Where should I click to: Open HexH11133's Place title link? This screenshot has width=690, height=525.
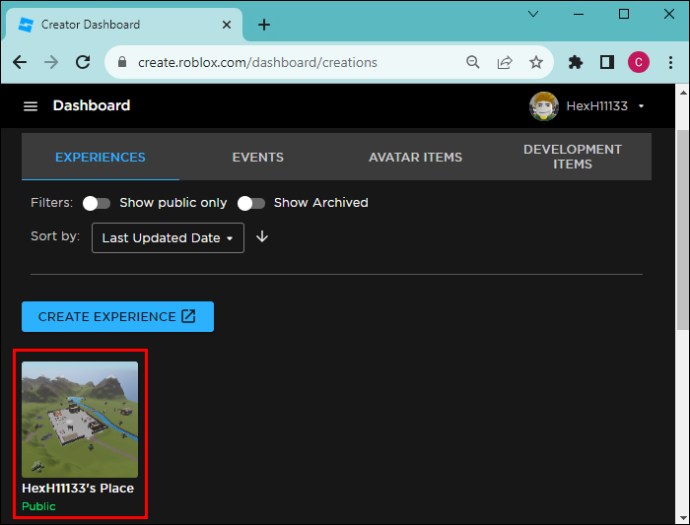(78, 488)
